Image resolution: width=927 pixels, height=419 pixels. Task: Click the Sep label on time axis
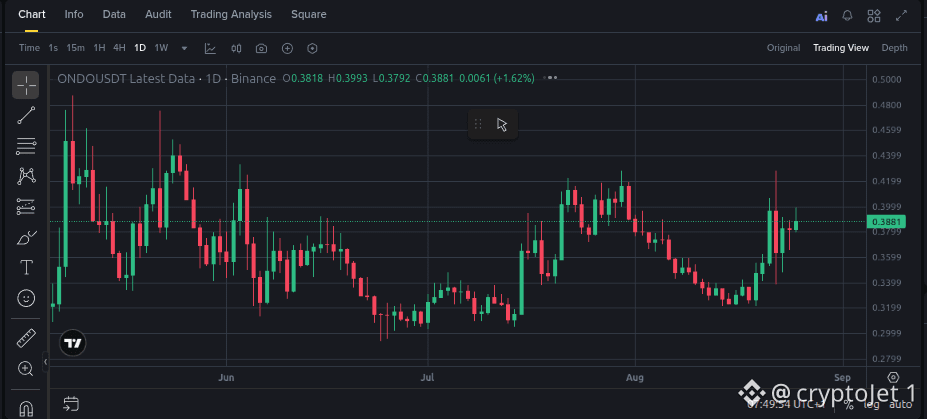[x=842, y=377]
